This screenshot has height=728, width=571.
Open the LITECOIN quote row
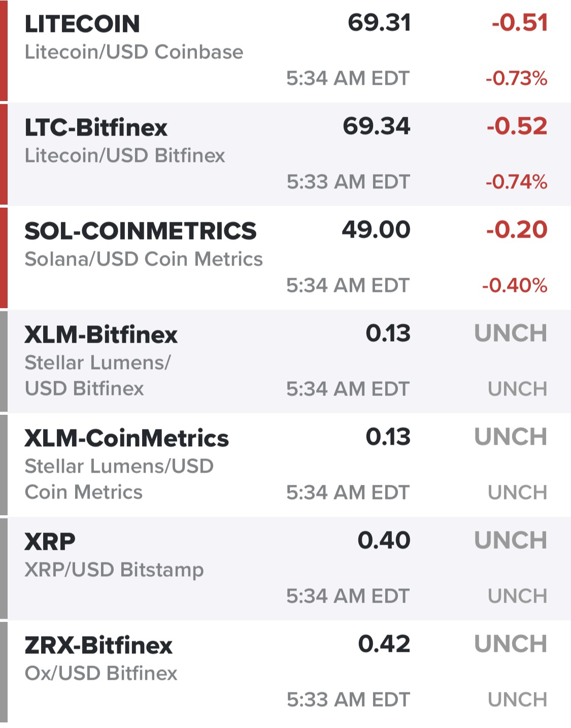(x=285, y=51)
